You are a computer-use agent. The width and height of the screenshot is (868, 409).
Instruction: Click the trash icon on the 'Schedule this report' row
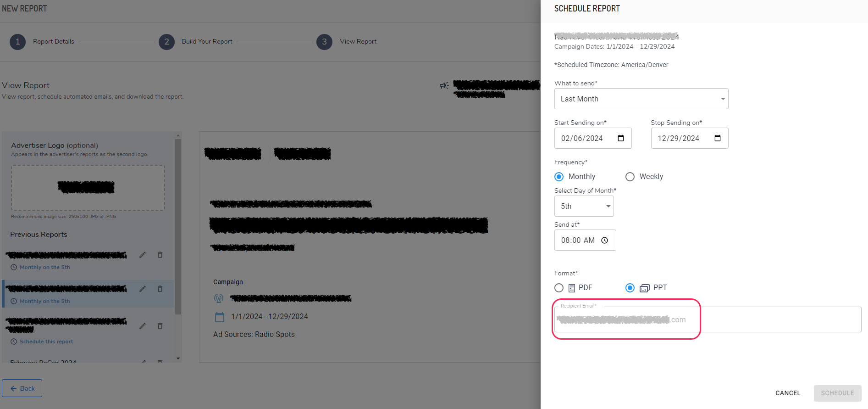[x=160, y=326]
